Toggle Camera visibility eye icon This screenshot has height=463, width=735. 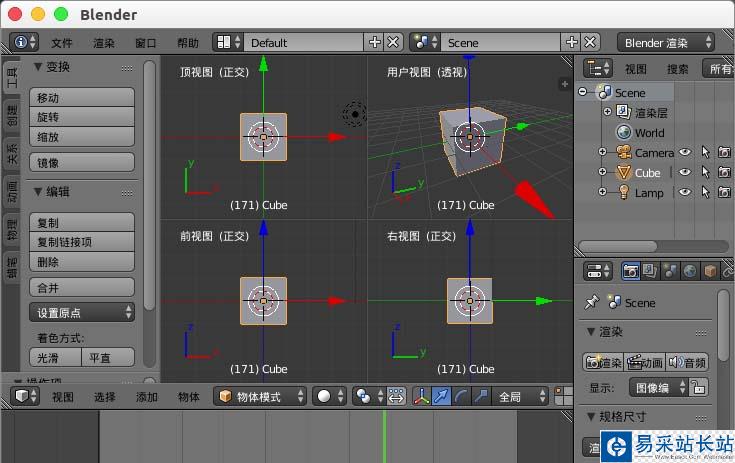(685, 152)
